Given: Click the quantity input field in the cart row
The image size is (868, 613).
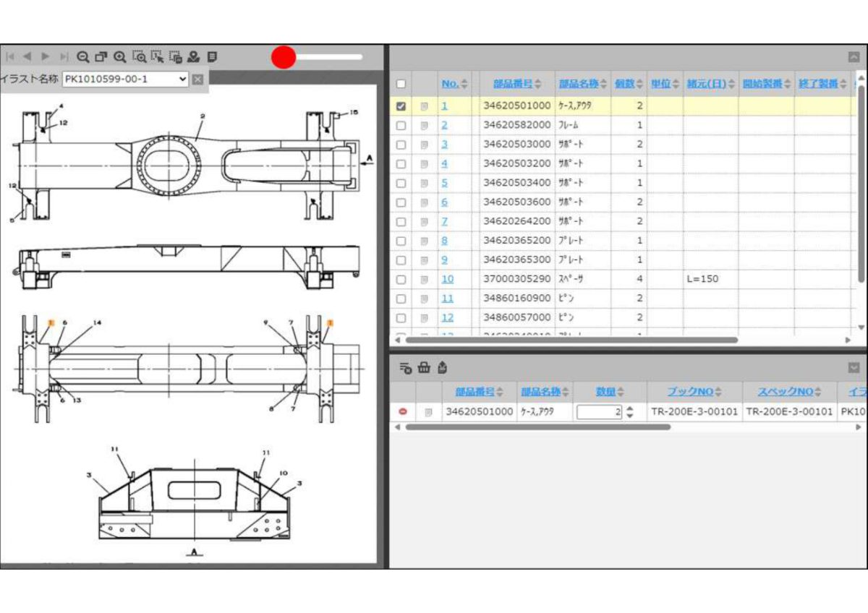Looking at the screenshot, I should point(600,412).
